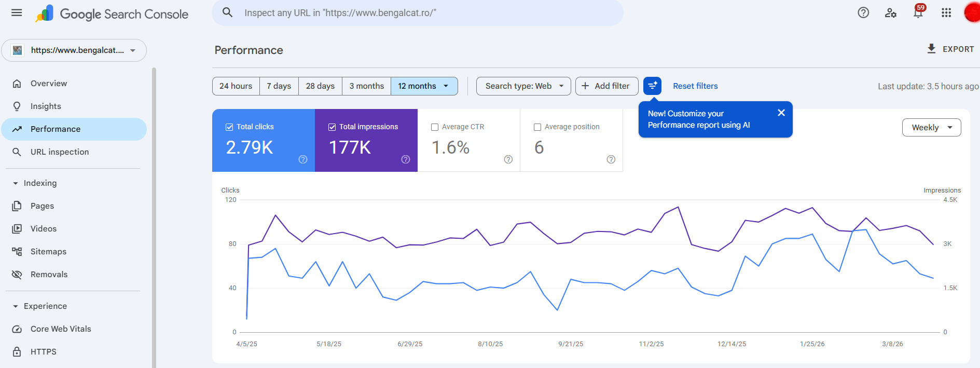Screen dimensions: 980x368
Task: Click the URL inspection magnifier icon
Action: (17, 152)
